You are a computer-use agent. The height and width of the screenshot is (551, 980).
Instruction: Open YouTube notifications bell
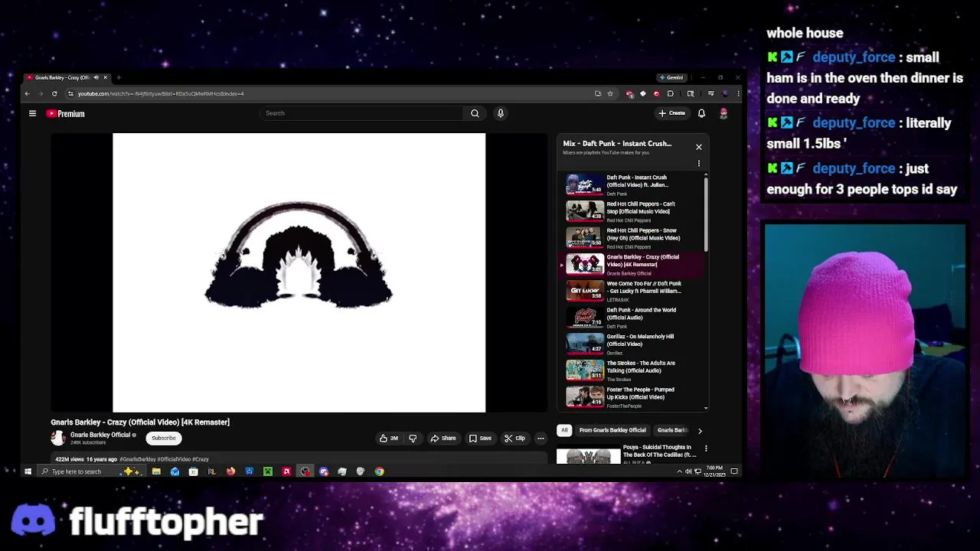pos(701,113)
